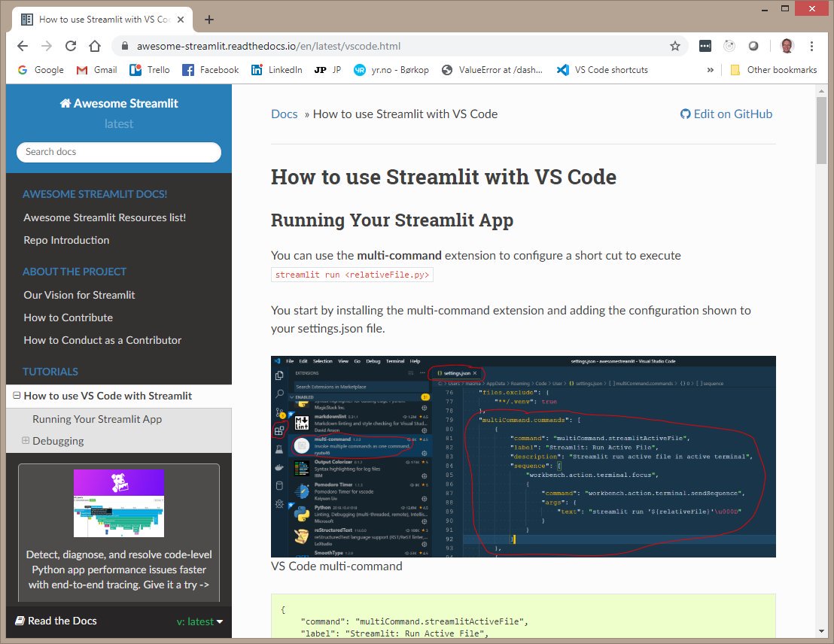Expand the Debugging section
834x644 pixels.
click(25, 440)
